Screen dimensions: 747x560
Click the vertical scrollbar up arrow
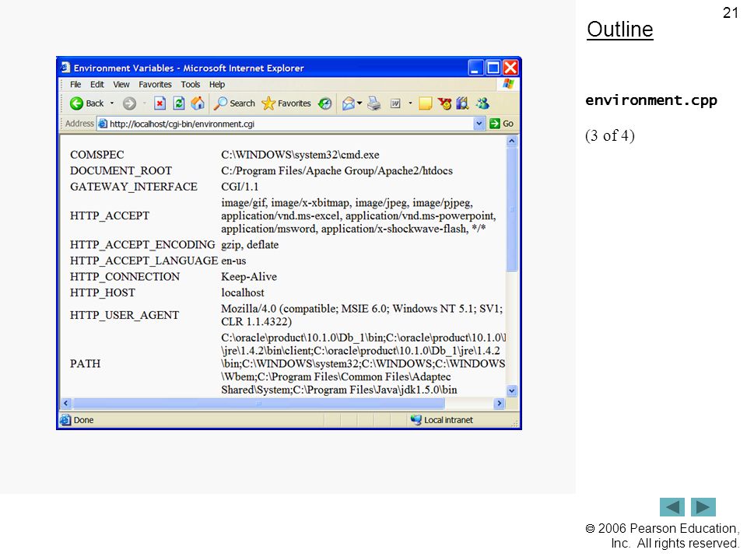pos(512,141)
